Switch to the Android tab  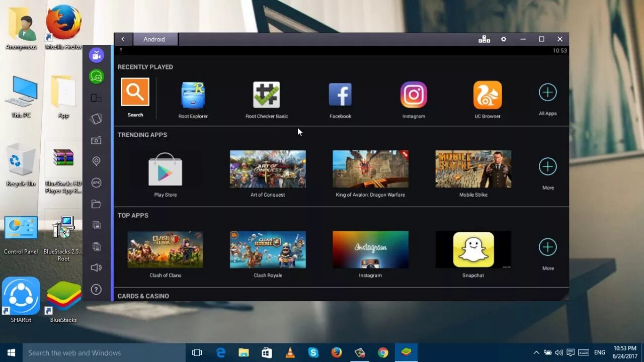tap(154, 39)
